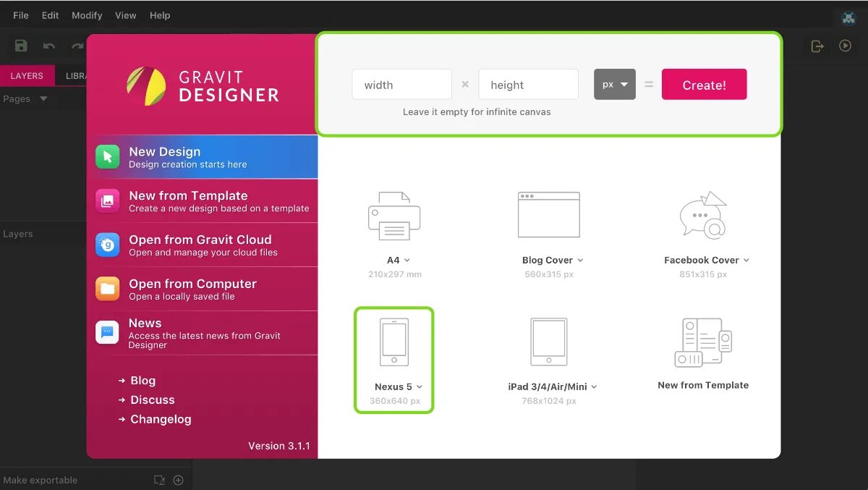Click the Open from Computer folder icon
Viewport: 868px width, 490px height.
coord(107,290)
